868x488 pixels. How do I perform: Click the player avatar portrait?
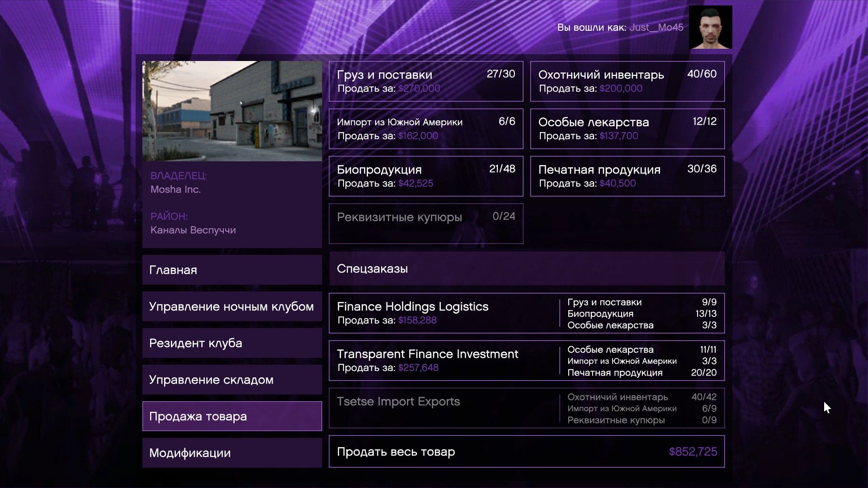710,27
